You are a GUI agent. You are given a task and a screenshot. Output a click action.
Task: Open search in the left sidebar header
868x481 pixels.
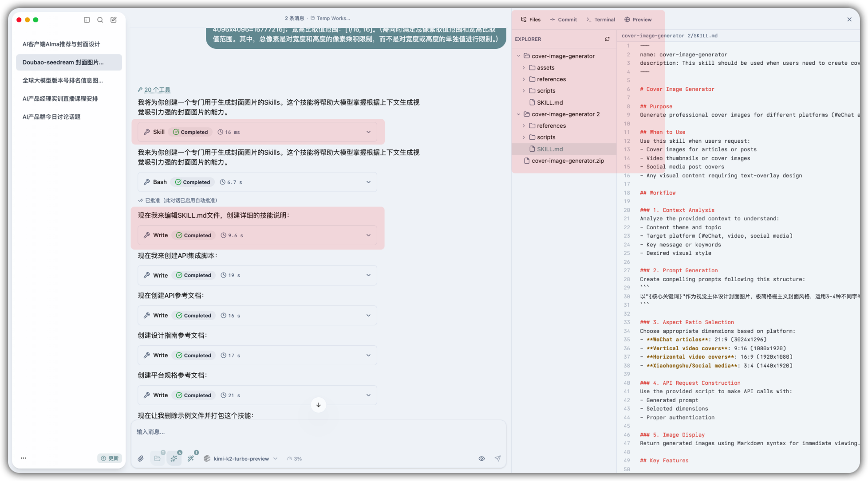tap(100, 20)
